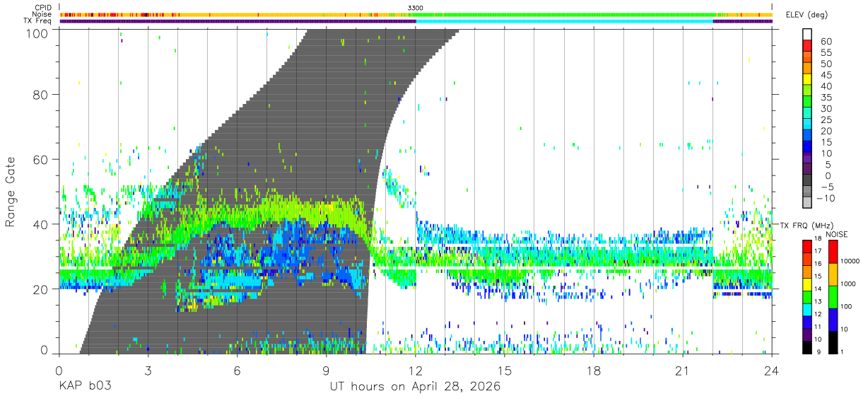Viewport: 868px width, 401px height.
Task: Click the 50 label on ELEV color scale
Action: coord(825,64)
